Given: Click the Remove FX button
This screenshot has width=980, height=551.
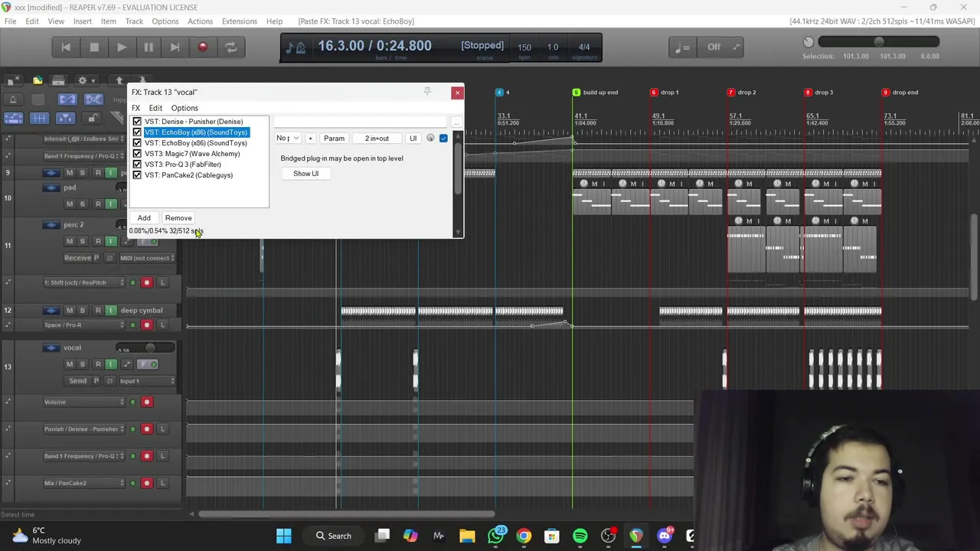Looking at the screenshot, I should [x=178, y=218].
